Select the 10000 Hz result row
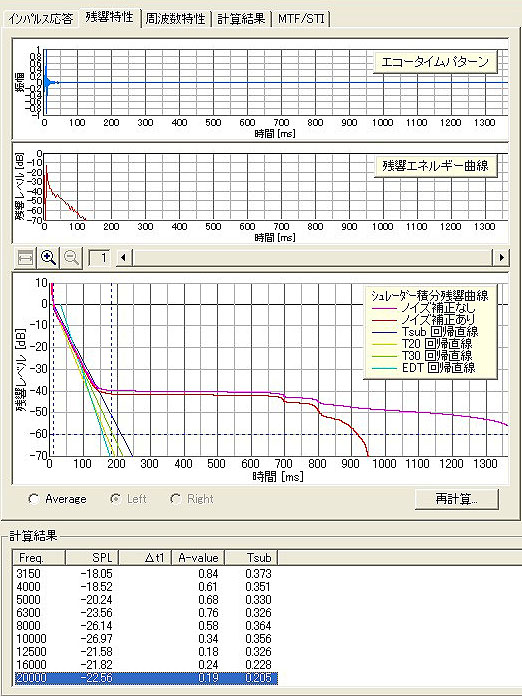522x697 pixels. (x=145, y=639)
